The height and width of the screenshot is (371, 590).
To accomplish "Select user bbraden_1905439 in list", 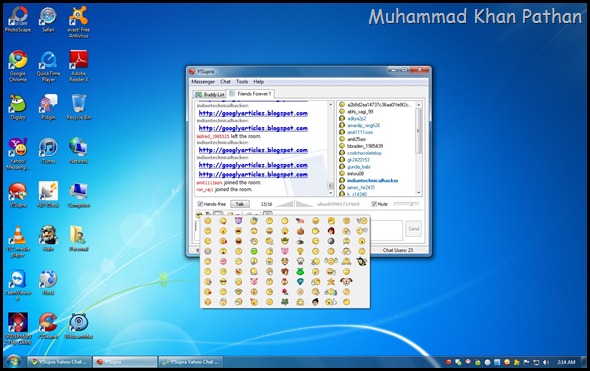I will pos(365,146).
